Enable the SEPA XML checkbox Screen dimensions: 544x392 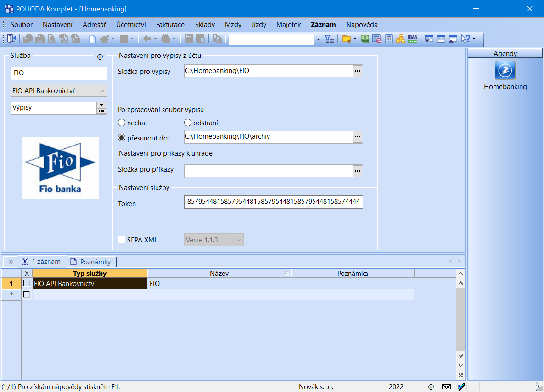[x=122, y=240]
